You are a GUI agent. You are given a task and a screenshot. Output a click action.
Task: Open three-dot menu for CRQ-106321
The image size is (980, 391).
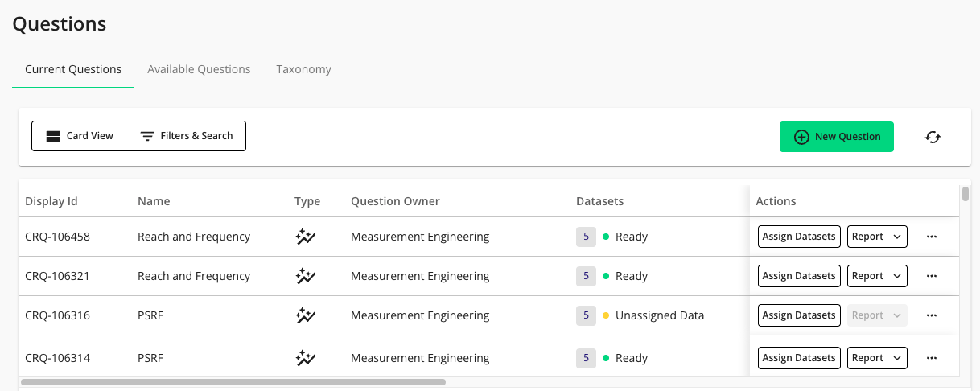point(932,276)
